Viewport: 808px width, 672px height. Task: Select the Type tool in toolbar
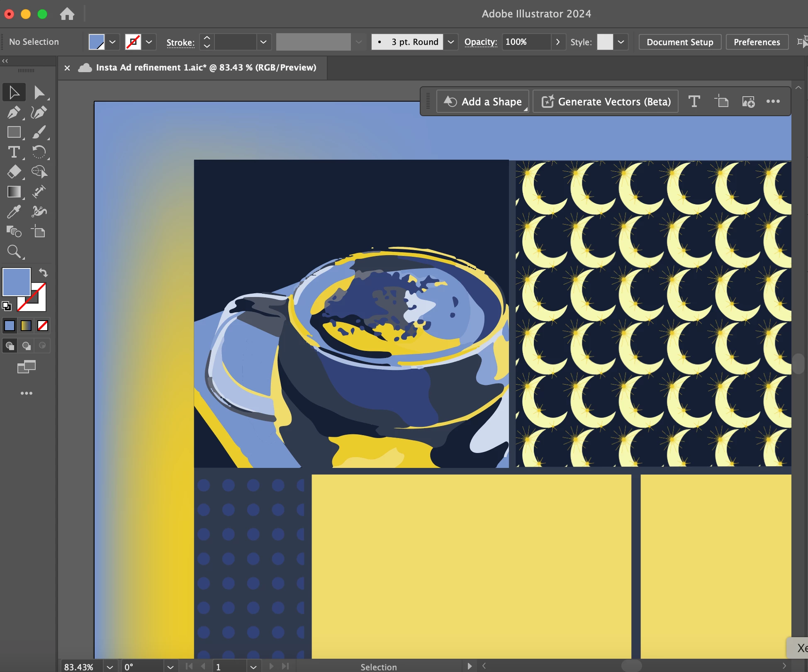[x=14, y=152]
